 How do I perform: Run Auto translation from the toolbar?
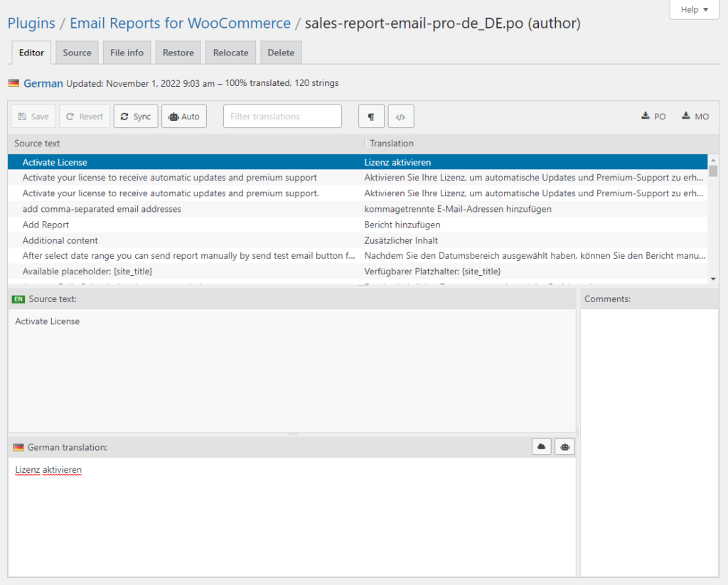[183, 116]
